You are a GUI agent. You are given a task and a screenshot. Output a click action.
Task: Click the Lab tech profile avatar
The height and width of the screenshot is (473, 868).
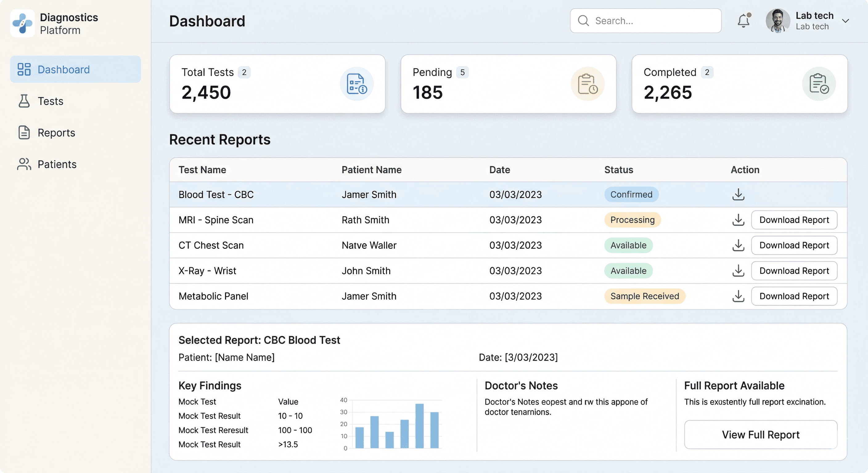pyautogui.click(x=777, y=21)
